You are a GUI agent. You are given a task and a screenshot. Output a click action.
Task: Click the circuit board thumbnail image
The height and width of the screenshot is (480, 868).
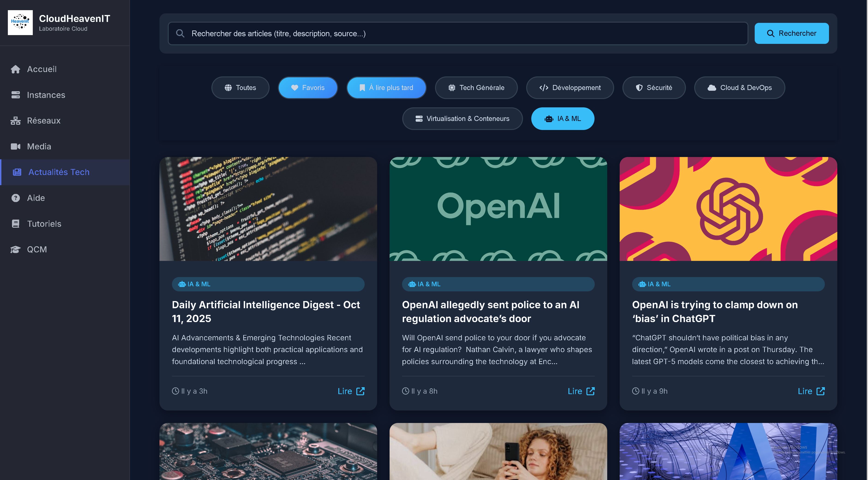(x=268, y=451)
